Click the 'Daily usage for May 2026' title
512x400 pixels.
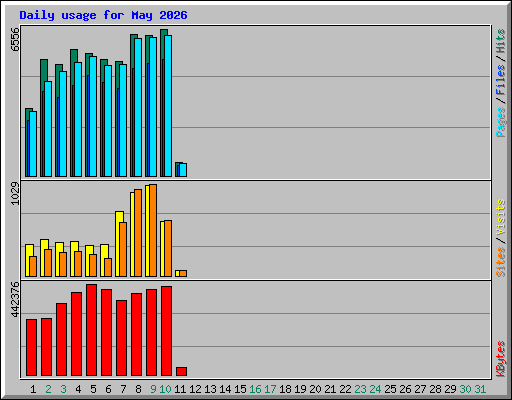(103, 15)
